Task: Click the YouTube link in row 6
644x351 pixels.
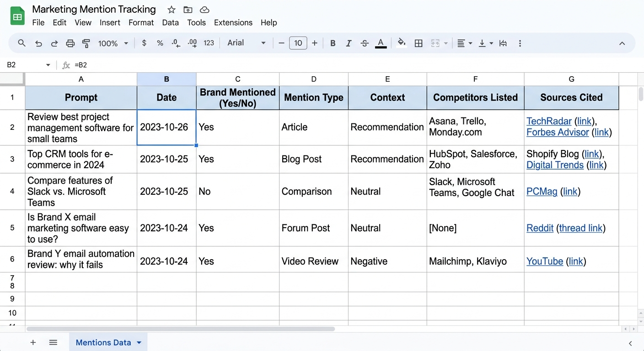Action: (x=545, y=261)
